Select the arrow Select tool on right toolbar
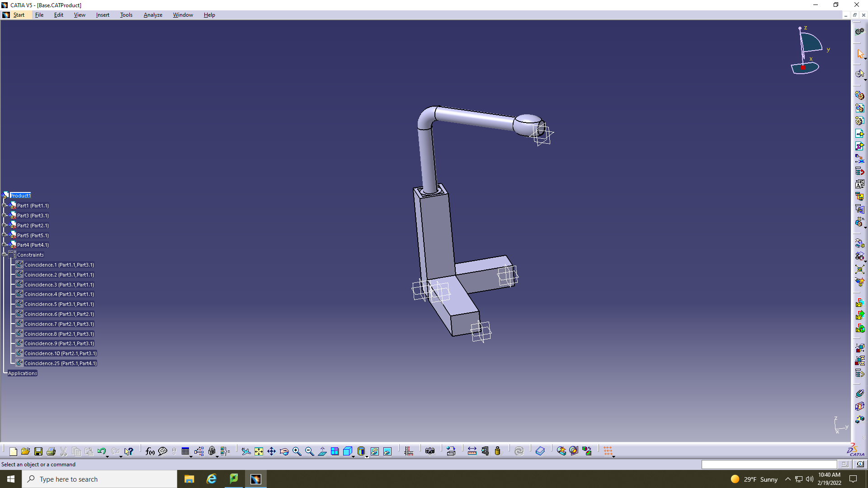 point(861,53)
